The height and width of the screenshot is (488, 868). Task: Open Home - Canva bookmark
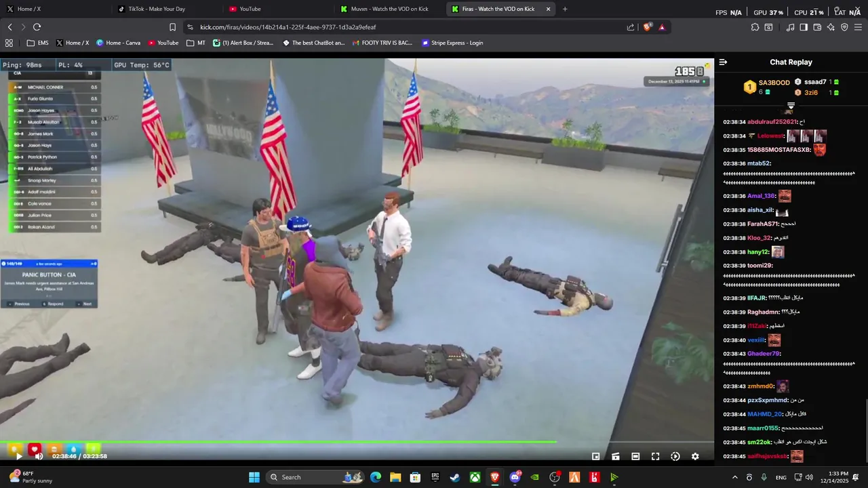[x=118, y=43]
